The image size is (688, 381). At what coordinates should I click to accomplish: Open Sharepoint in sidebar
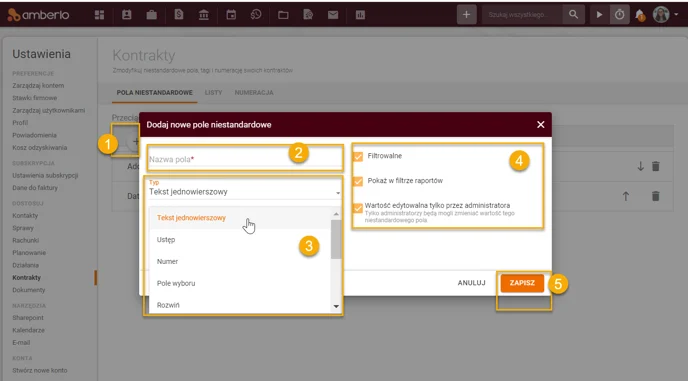tap(28, 318)
